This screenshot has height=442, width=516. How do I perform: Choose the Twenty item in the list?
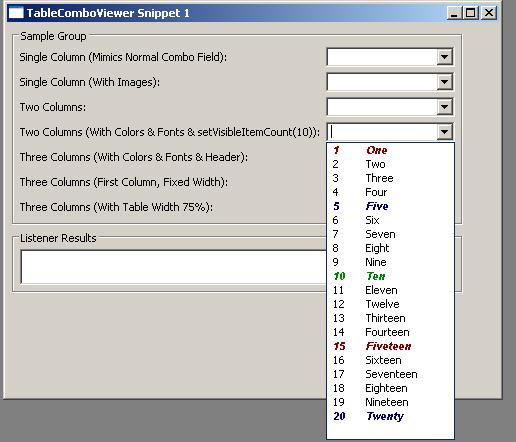point(390,416)
